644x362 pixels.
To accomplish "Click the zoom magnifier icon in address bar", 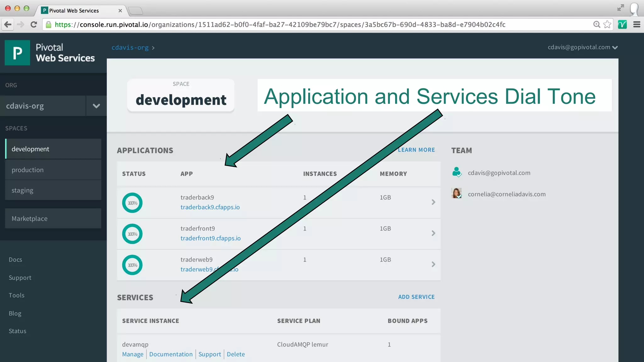I will click(597, 25).
